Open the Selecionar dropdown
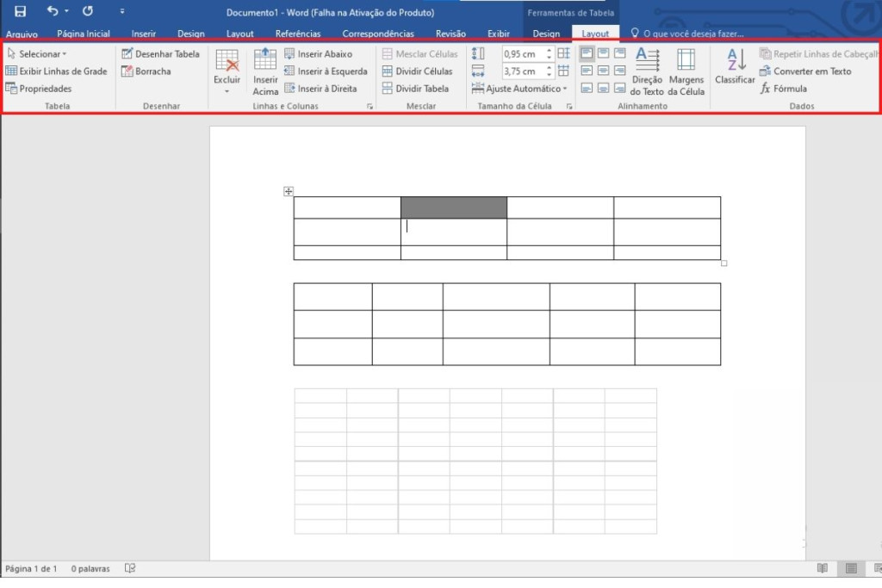Viewport: 882px width, 588px height. coord(37,54)
